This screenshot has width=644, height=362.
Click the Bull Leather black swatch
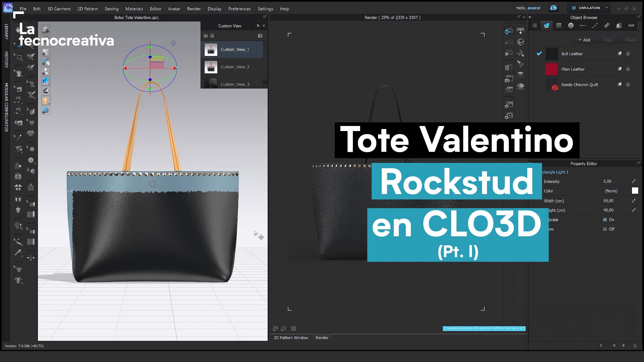[552, 54]
